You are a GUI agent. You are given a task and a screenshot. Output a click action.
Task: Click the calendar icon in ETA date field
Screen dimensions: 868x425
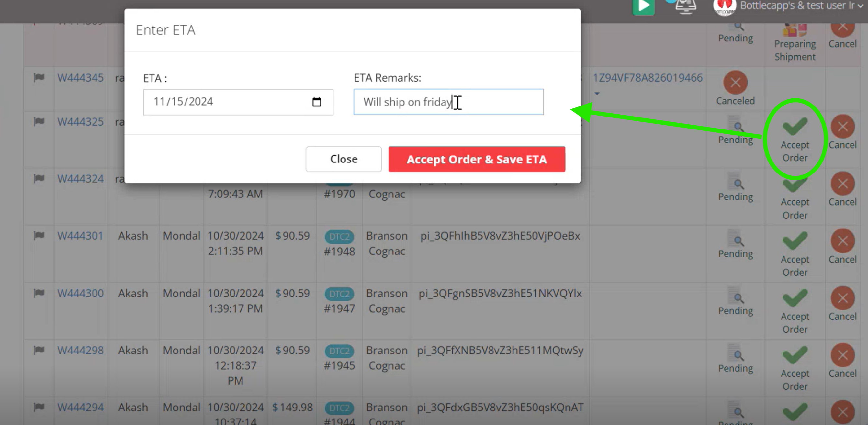[316, 102]
